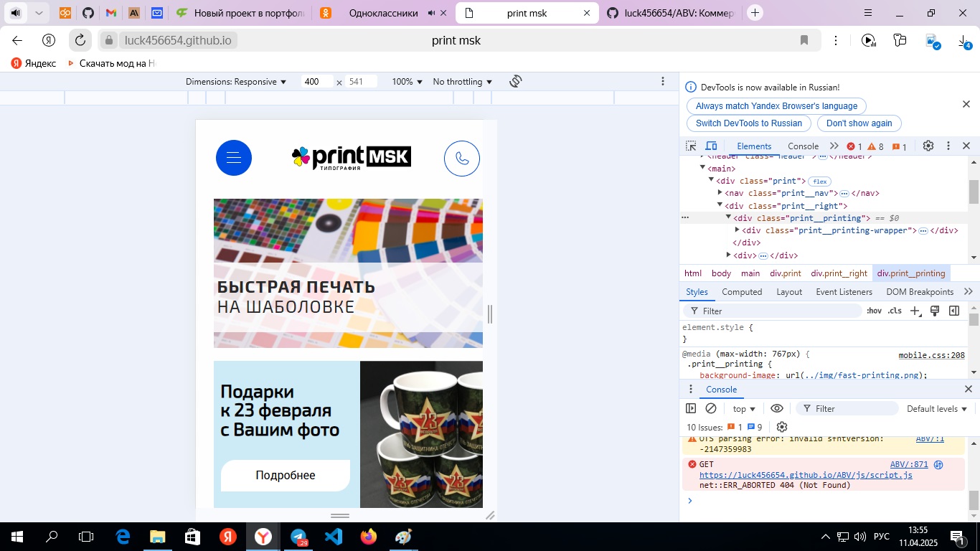Image resolution: width=980 pixels, height=551 pixels.
Task: Click the orange issues count in the DevTools toolbar
Action: 900,146
